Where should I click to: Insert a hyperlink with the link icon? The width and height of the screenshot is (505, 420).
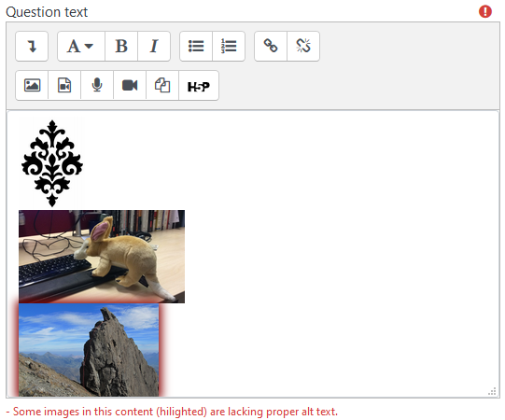pyautogui.click(x=271, y=46)
